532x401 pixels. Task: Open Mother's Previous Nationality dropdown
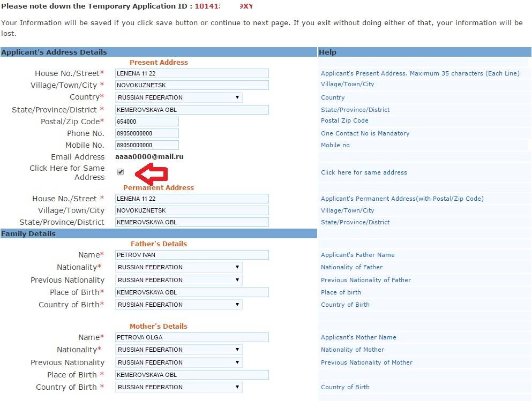(x=178, y=362)
